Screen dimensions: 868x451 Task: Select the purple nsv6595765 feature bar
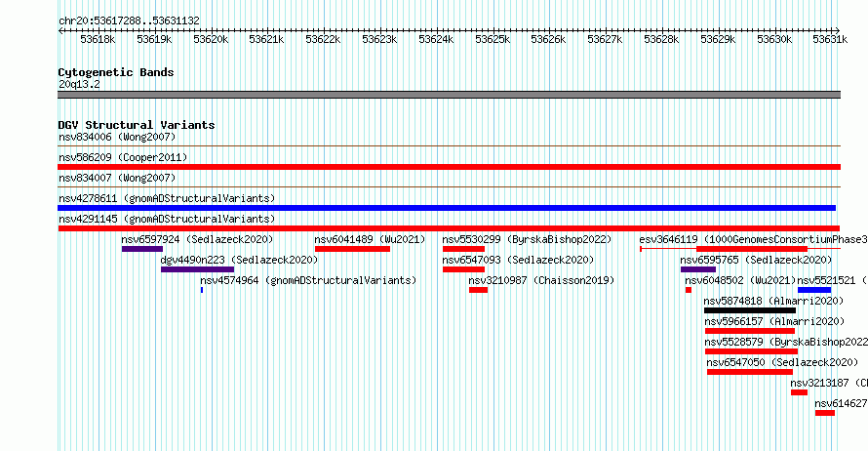pyautogui.click(x=698, y=269)
